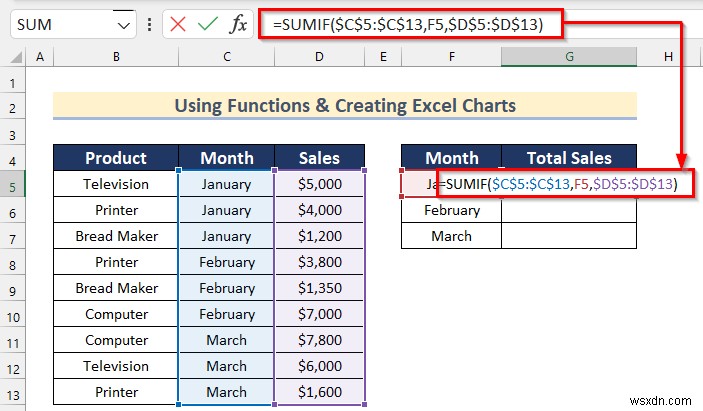Select the March cell in column F

click(x=451, y=236)
